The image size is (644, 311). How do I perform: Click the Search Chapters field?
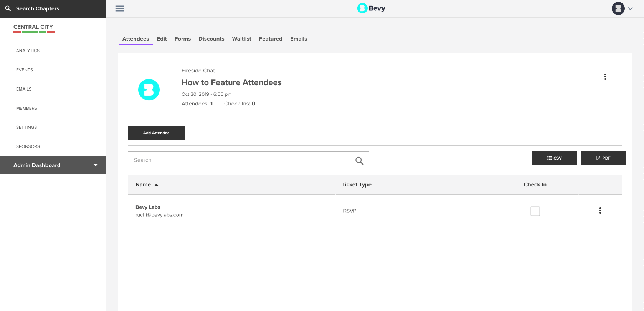pos(53,8)
